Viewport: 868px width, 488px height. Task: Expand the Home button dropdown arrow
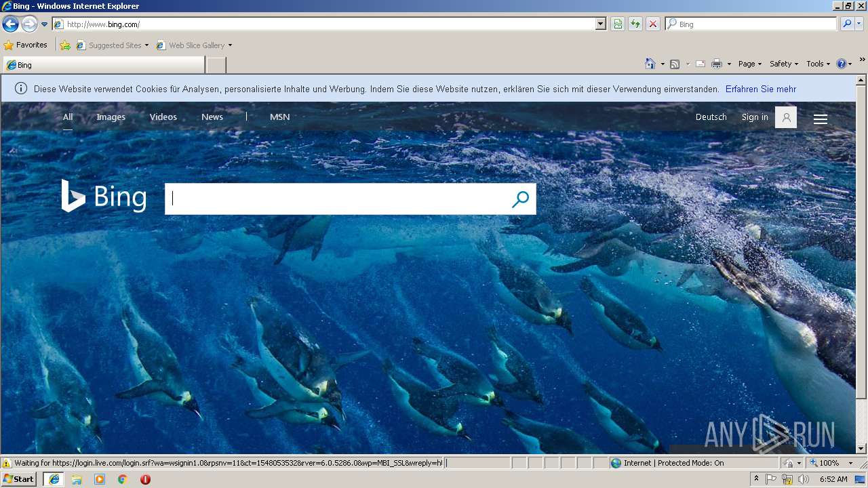pos(663,64)
